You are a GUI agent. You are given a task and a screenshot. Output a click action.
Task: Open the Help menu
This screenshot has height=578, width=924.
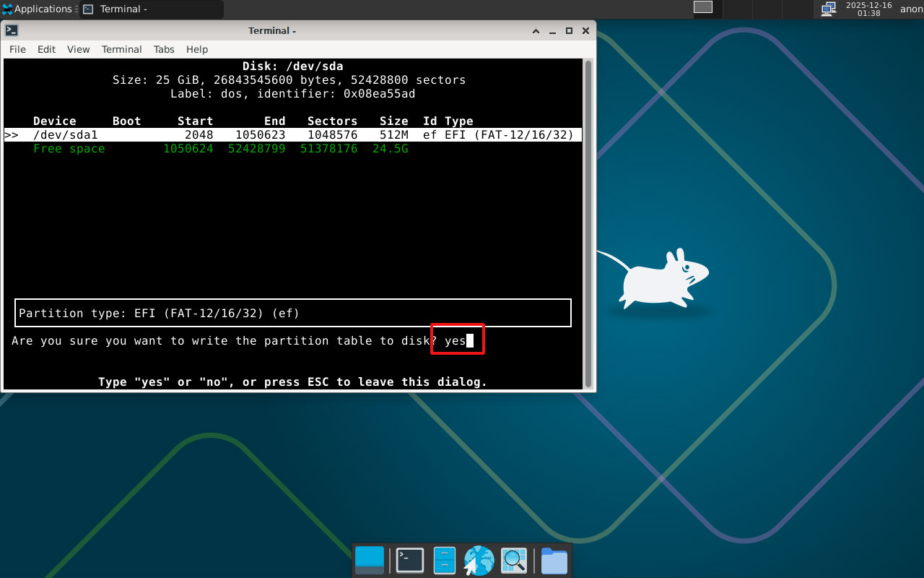(197, 49)
